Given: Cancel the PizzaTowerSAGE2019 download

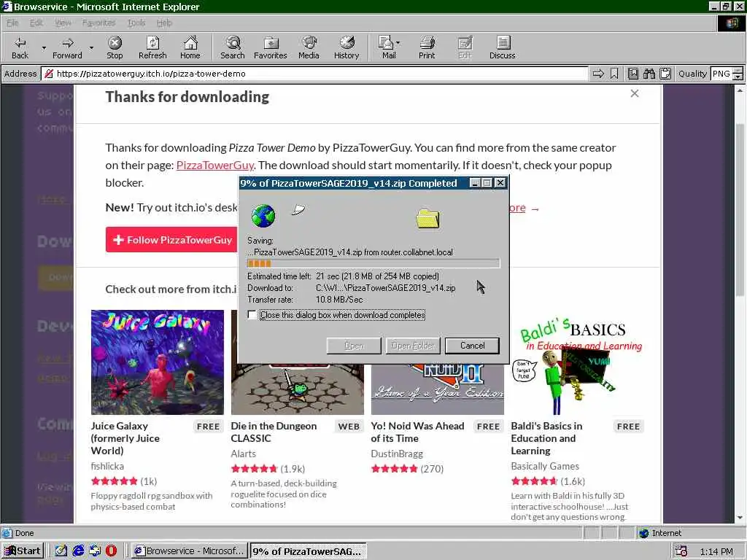Looking at the screenshot, I should tap(472, 346).
